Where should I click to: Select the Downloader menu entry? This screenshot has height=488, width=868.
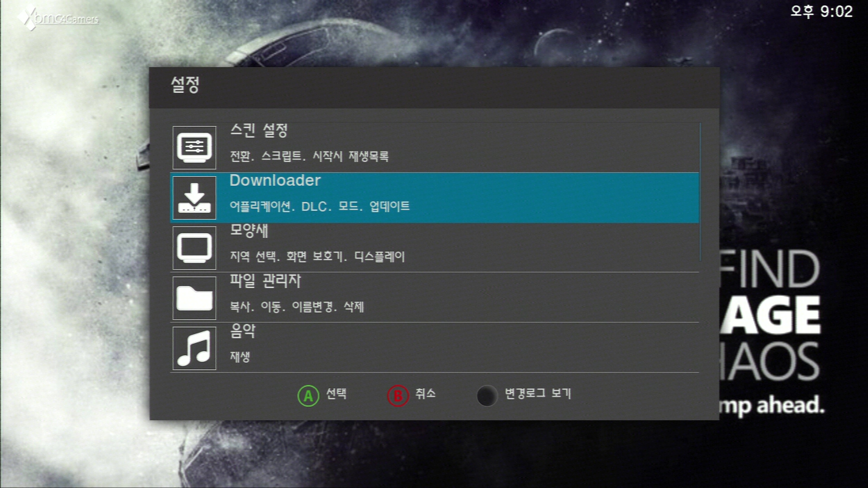tap(434, 197)
